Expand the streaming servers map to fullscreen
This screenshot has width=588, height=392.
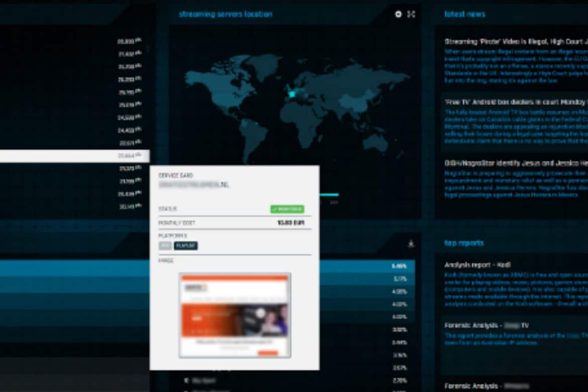click(411, 15)
